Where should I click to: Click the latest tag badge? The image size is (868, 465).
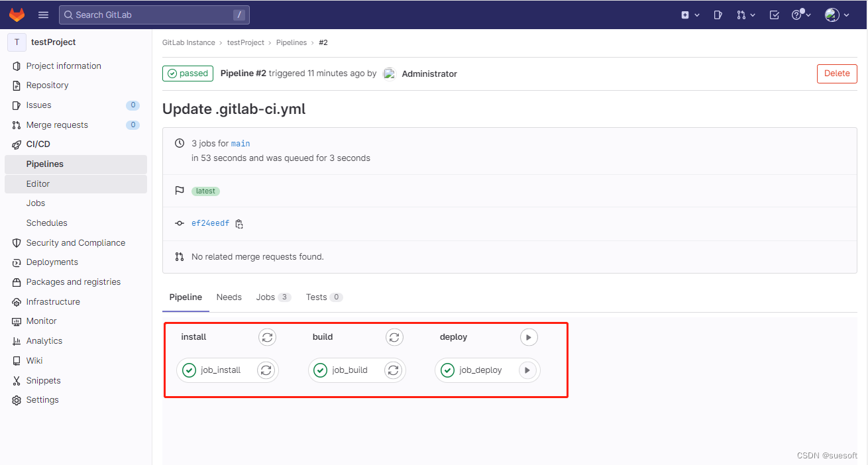click(205, 191)
